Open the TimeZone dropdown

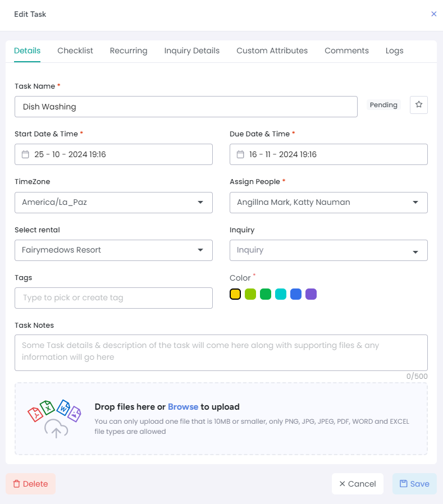tap(200, 203)
